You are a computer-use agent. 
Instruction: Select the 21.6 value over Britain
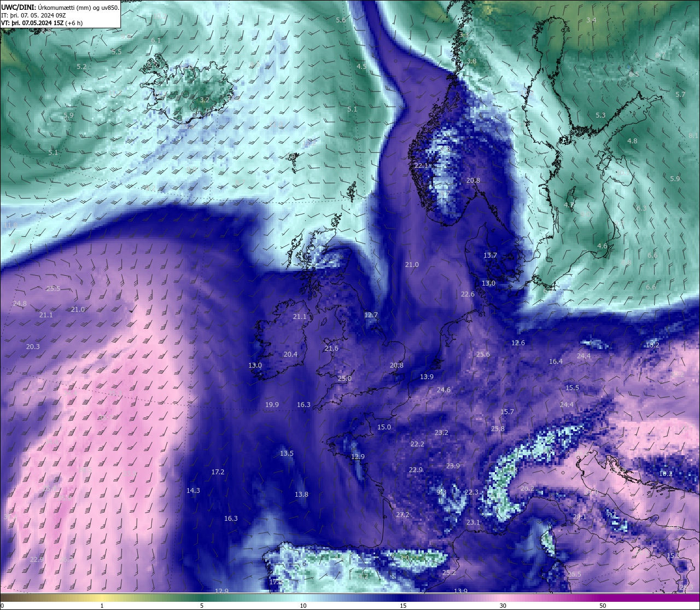(331, 348)
